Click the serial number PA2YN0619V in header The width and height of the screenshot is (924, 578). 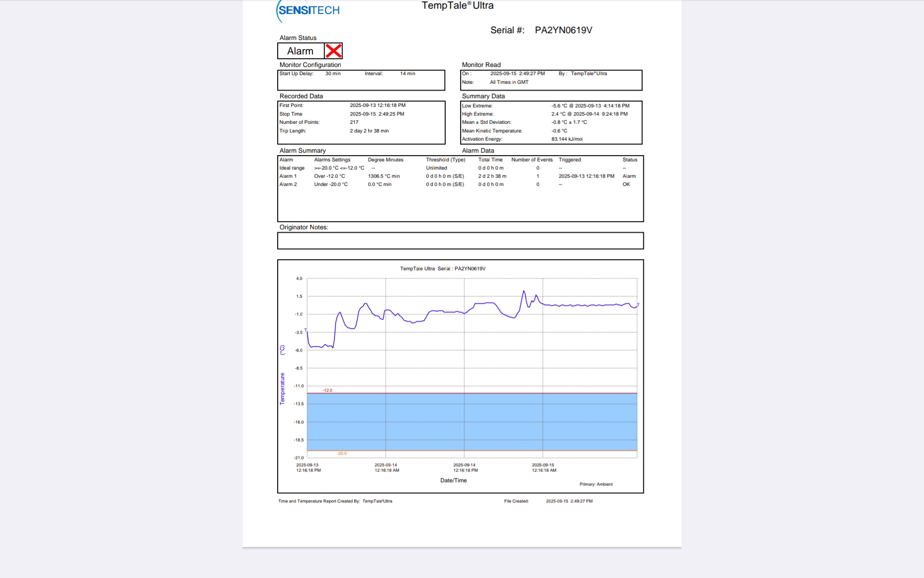coord(563,30)
